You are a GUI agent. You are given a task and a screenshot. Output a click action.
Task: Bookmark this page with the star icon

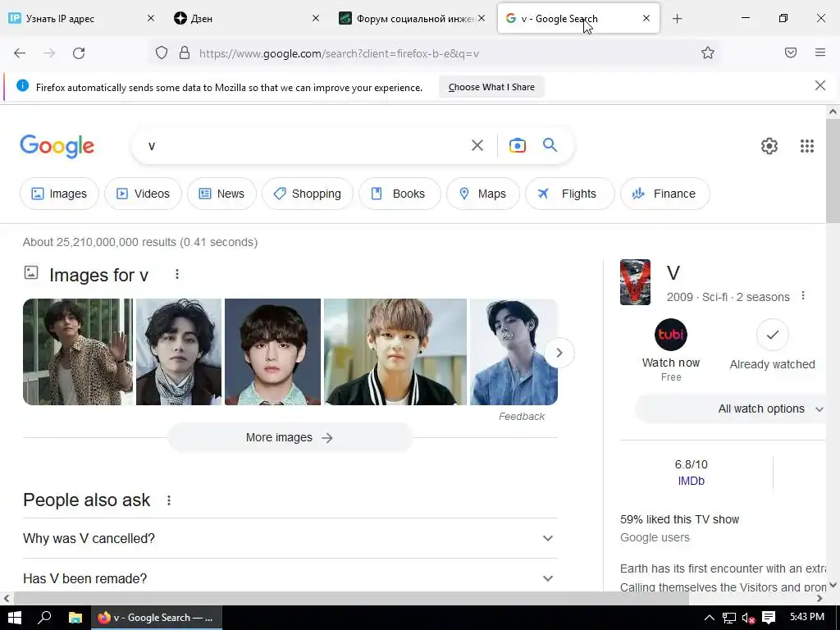tap(708, 52)
